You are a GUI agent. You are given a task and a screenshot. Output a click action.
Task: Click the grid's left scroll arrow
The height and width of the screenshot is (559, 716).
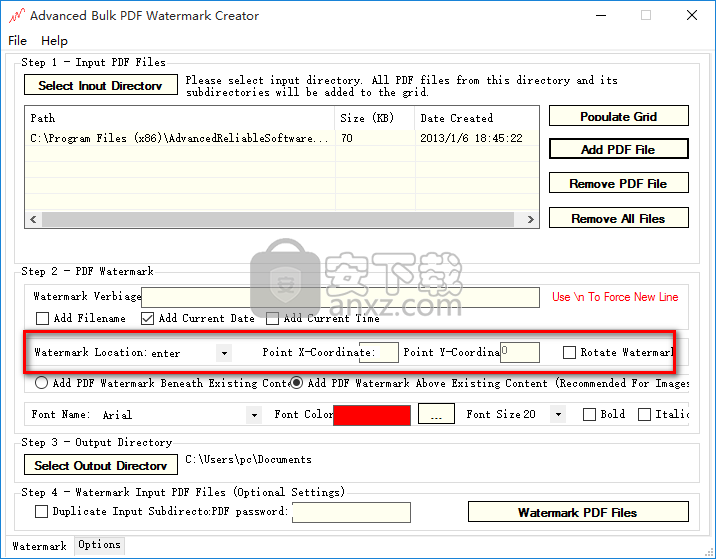coord(33,219)
